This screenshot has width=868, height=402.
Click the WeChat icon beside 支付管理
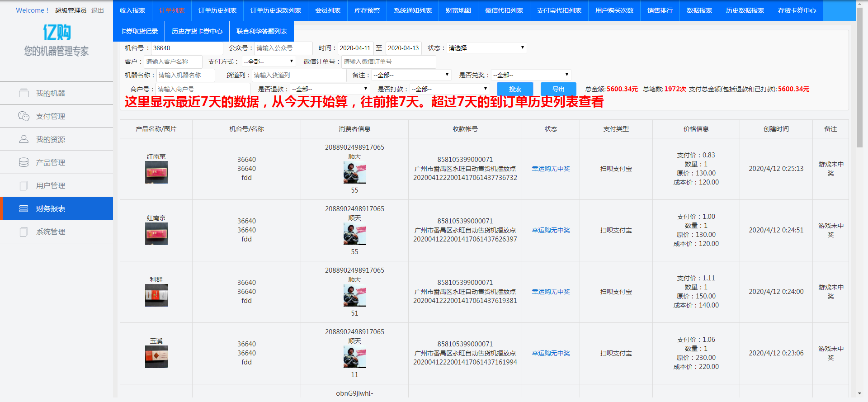(24, 116)
